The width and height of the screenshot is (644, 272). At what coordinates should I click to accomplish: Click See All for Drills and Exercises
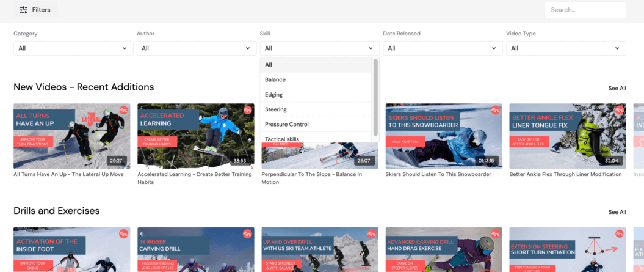click(617, 212)
